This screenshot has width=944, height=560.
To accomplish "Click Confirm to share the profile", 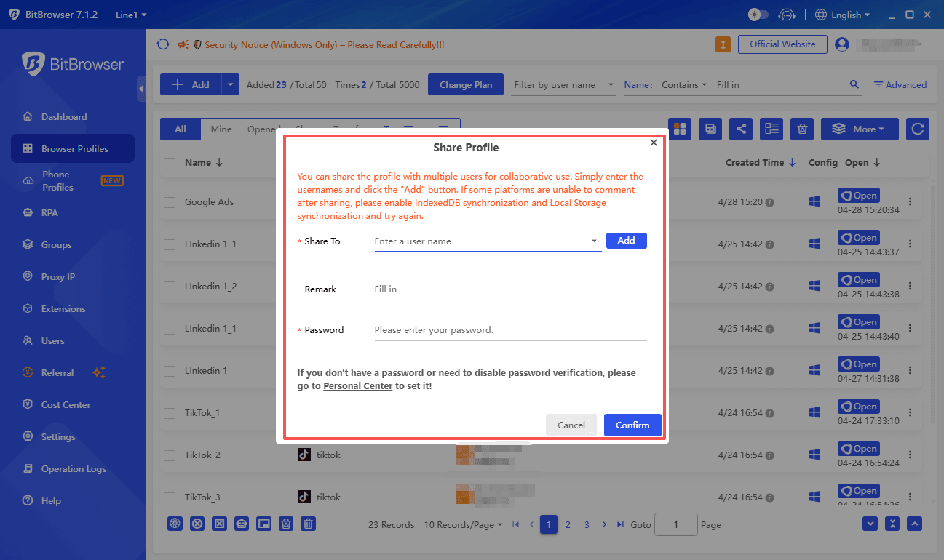I will [632, 425].
